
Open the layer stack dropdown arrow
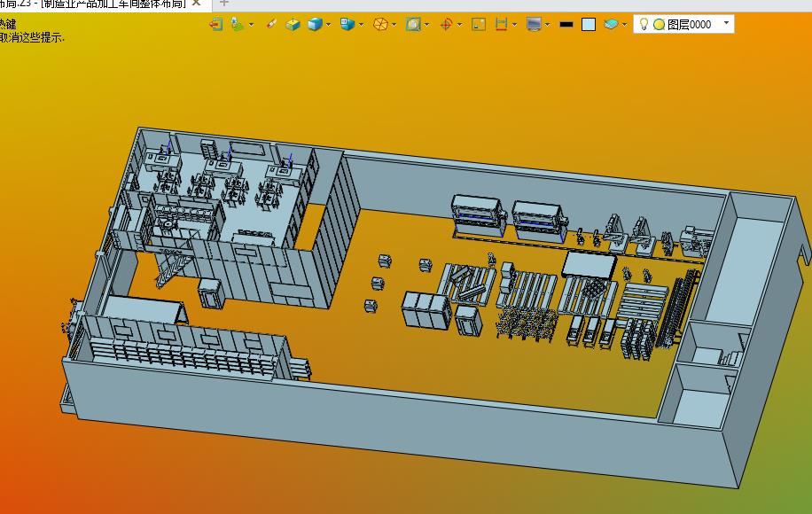pos(625,25)
